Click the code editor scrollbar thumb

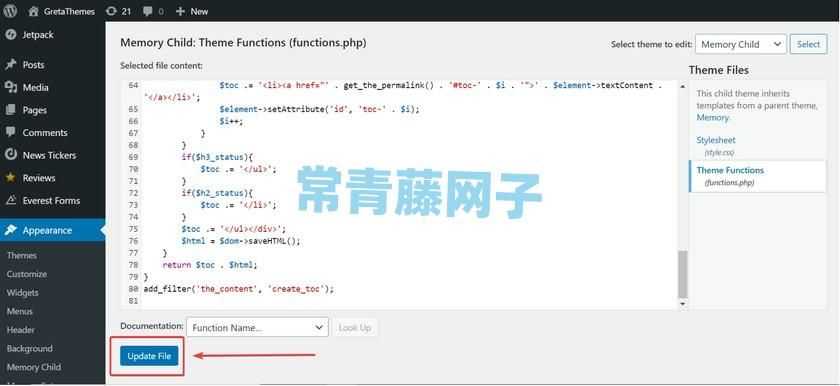[682, 274]
